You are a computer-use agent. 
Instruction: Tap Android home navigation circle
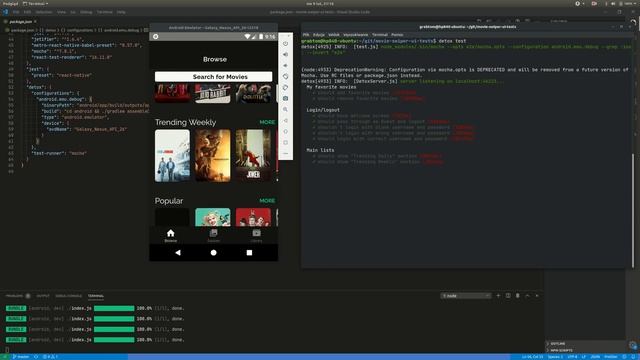click(213, 253)
